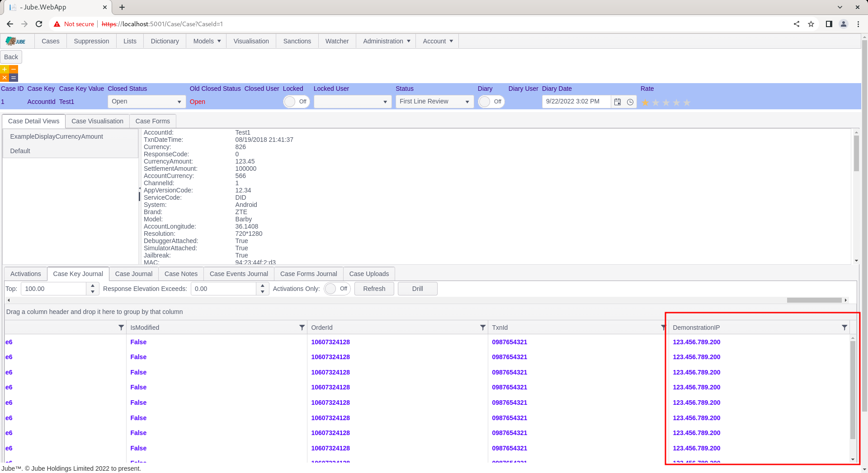Expand the Locked User dropdown
This screenshot has width=868, height=473.
[x=385, y=102]
